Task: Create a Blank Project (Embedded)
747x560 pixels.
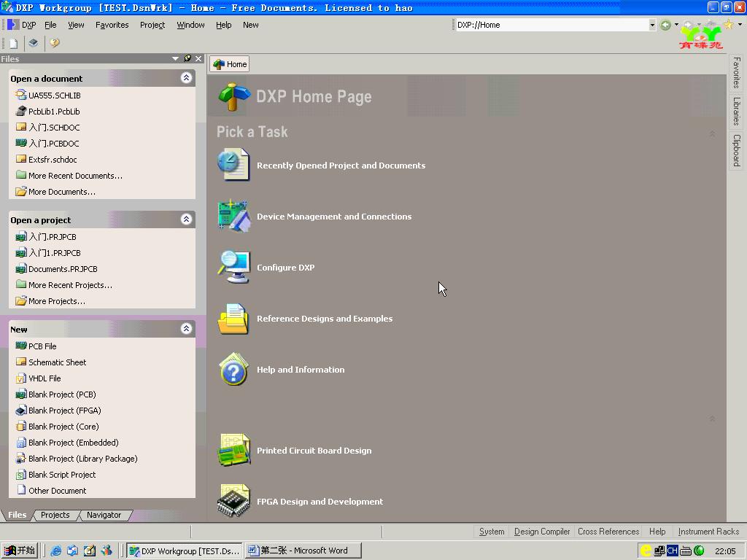Action: pos(74,443)
